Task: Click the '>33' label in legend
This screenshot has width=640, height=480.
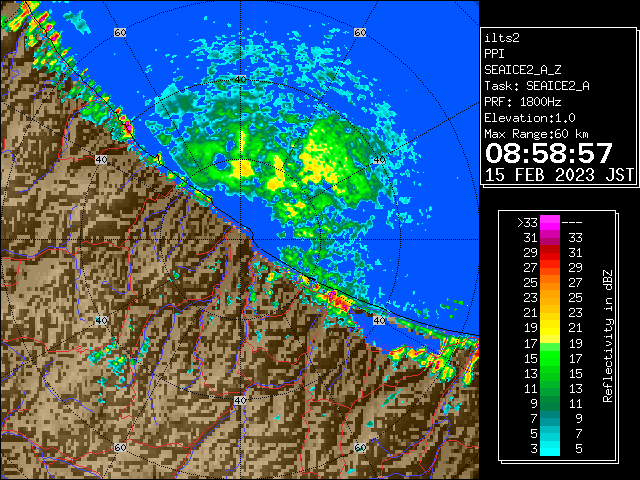Action: point(527,223)
